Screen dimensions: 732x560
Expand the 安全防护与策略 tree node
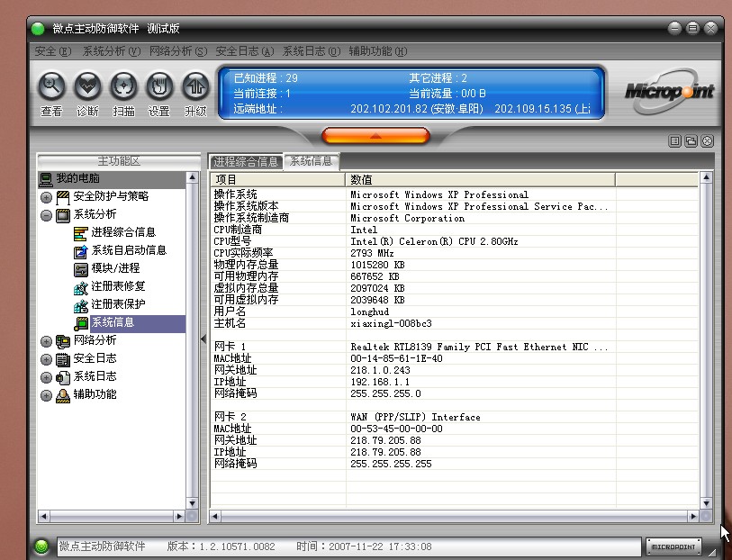click(x=46, y=197)
